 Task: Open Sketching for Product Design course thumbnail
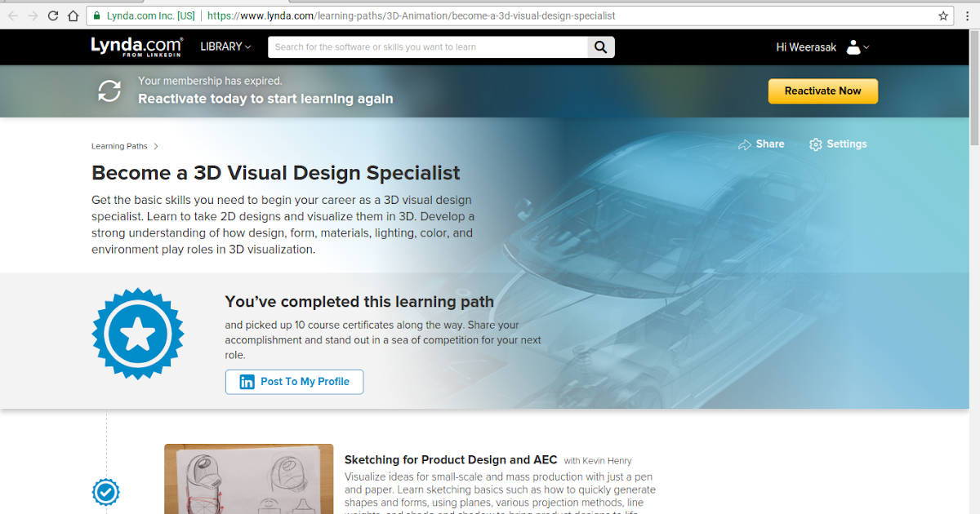coord(248,479)
